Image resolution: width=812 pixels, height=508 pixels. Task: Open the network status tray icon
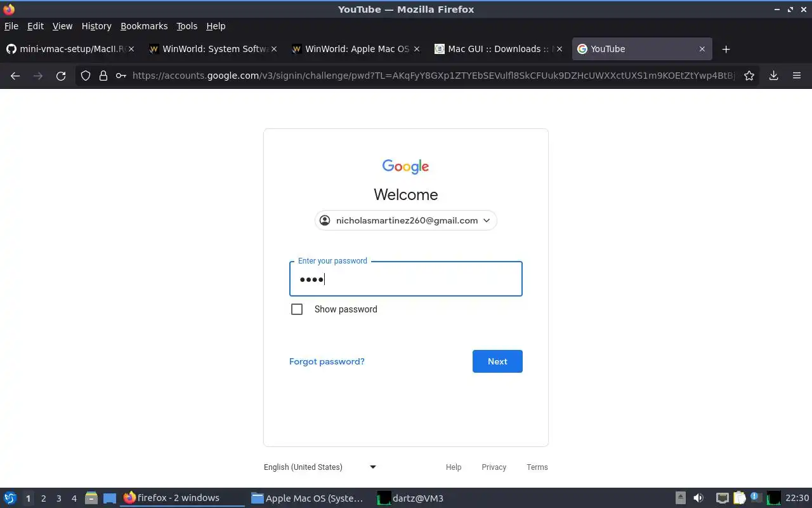(x=722, y=498)
